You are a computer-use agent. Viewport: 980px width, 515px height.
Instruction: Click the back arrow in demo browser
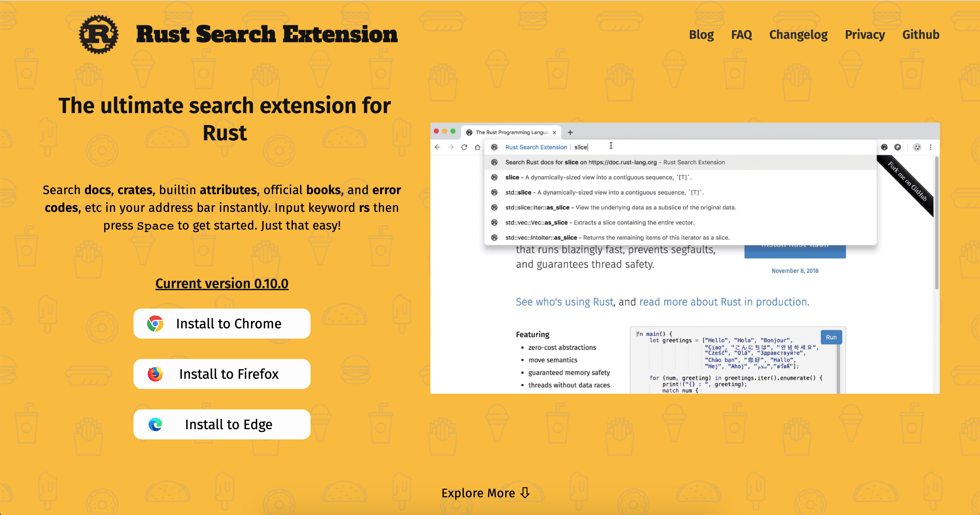438,147
